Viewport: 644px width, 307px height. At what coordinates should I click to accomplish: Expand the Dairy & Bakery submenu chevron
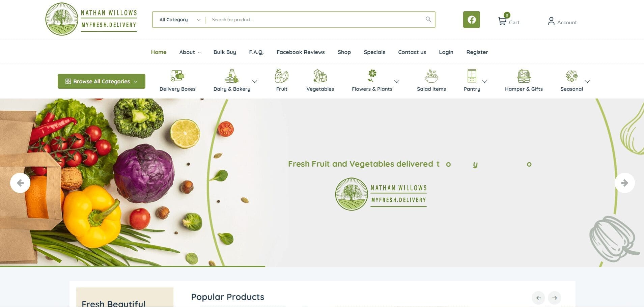coord(255,81)
